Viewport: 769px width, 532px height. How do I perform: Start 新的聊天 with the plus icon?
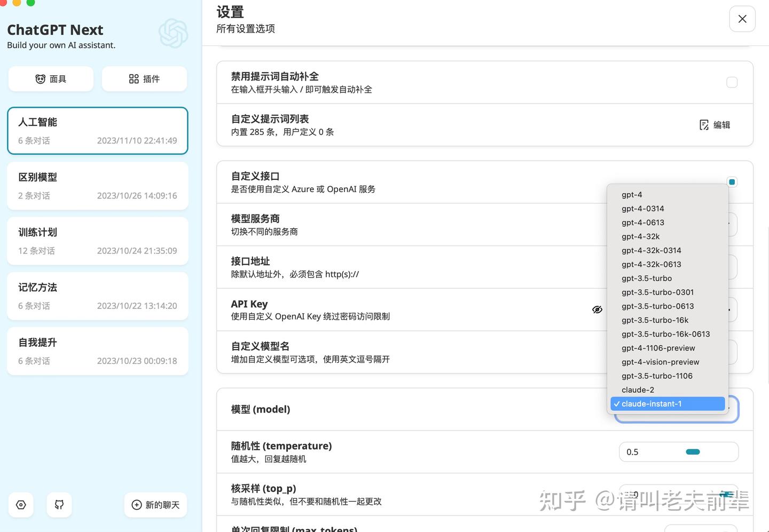137,505
